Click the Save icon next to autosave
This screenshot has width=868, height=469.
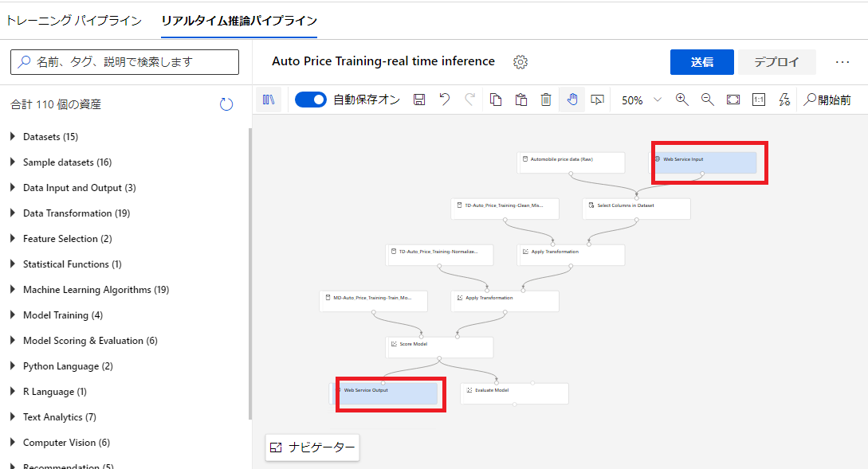click(x=419, y=99)
